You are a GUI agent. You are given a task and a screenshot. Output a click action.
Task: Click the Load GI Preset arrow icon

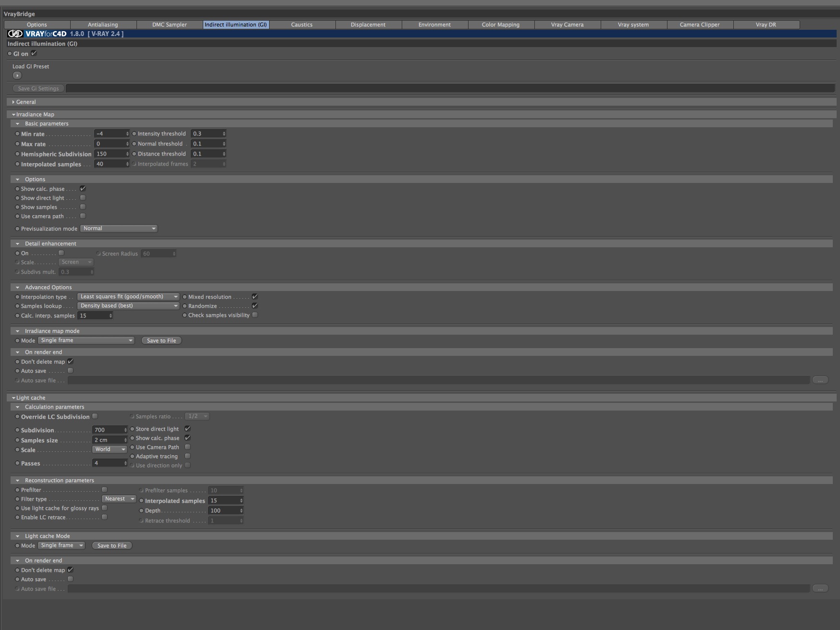[17, 75]
